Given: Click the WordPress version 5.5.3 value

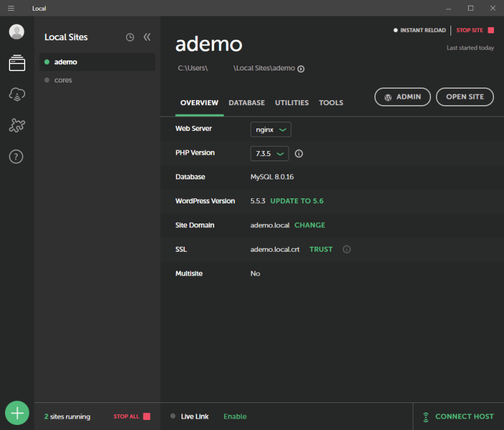Looking at the screenshot, I should (258, 201).
